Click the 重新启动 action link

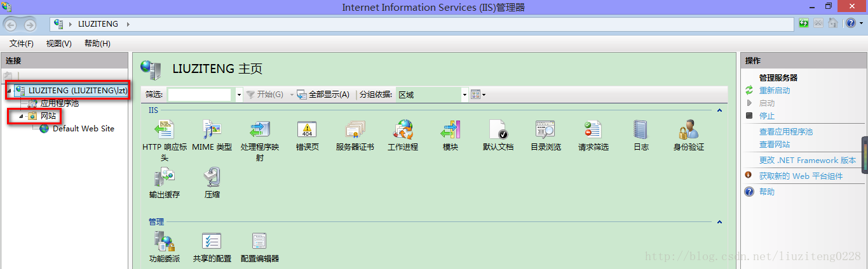775,91
